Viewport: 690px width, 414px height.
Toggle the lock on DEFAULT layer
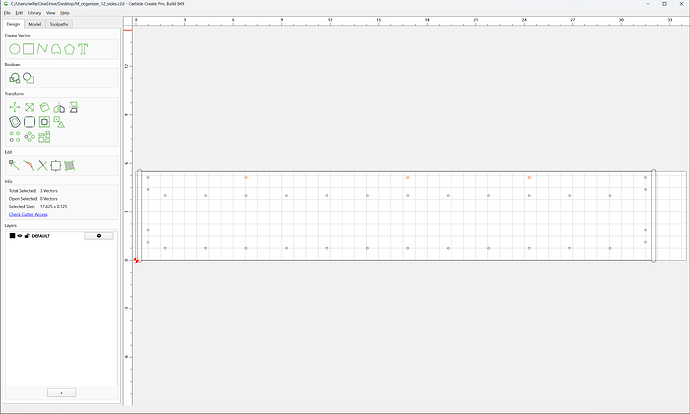27,236
